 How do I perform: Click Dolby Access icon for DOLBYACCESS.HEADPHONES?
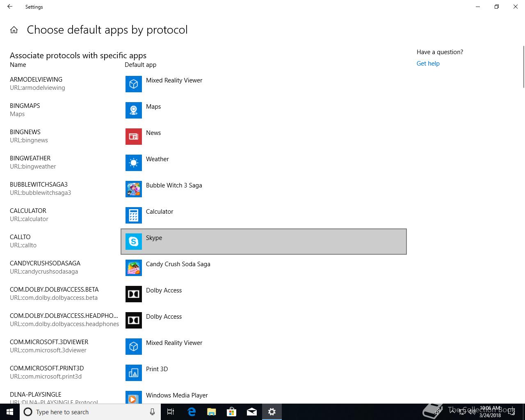[x=134, y=320]
